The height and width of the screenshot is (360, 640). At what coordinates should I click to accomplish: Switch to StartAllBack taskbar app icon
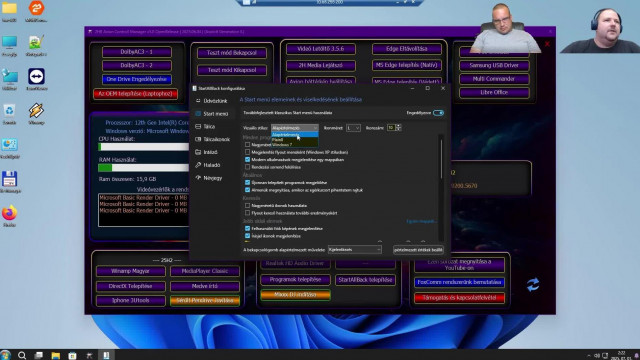click(106, 356)
